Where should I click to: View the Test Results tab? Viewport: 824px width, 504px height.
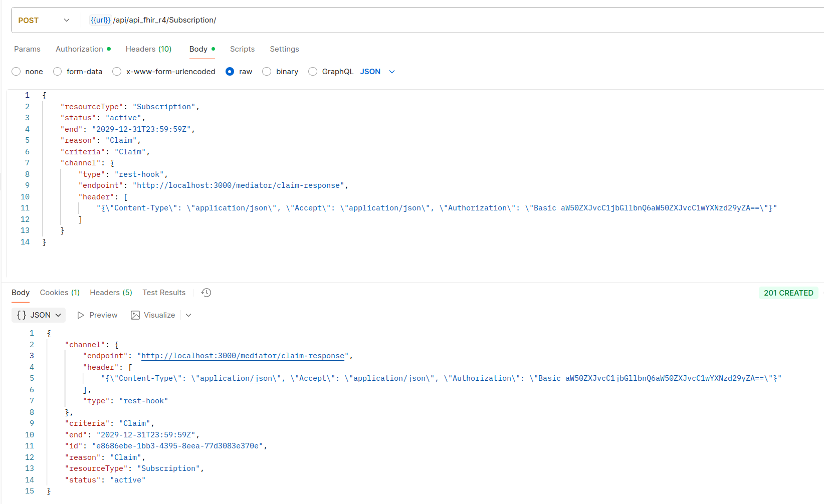[164, 293]
